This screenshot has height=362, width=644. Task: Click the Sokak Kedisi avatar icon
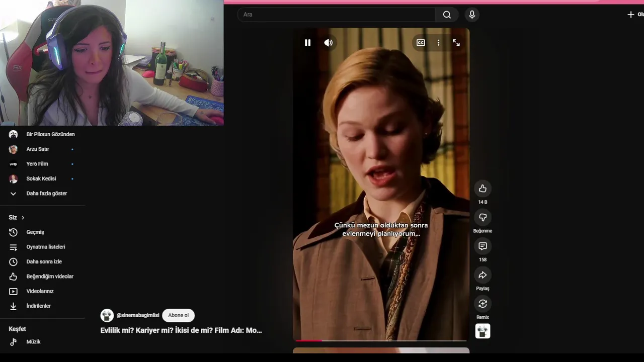pyautogui.click(x=13, y=178)
